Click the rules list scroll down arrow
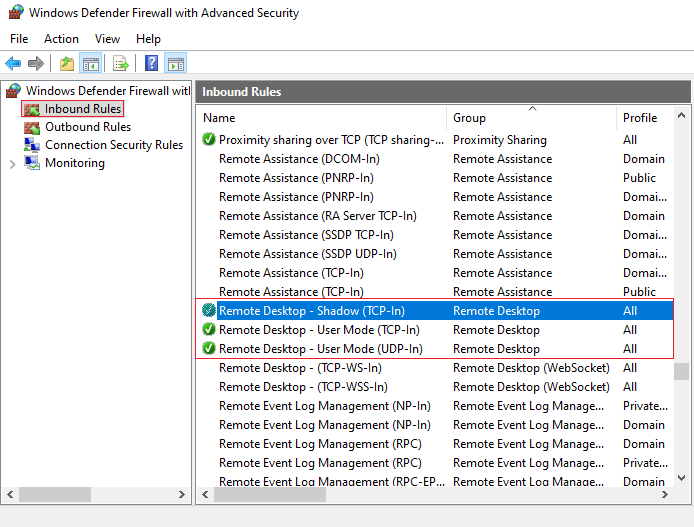 [681, 478]
